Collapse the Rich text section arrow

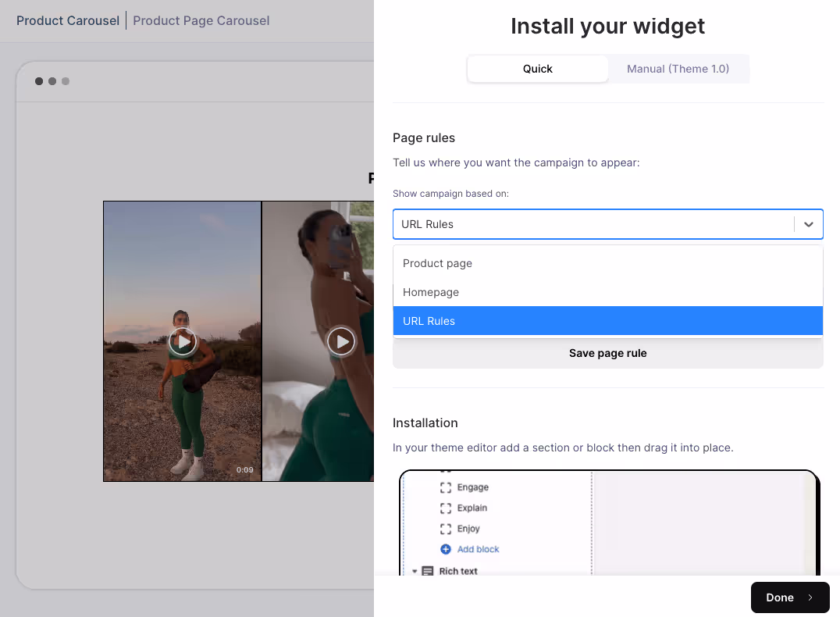[415, 571]
